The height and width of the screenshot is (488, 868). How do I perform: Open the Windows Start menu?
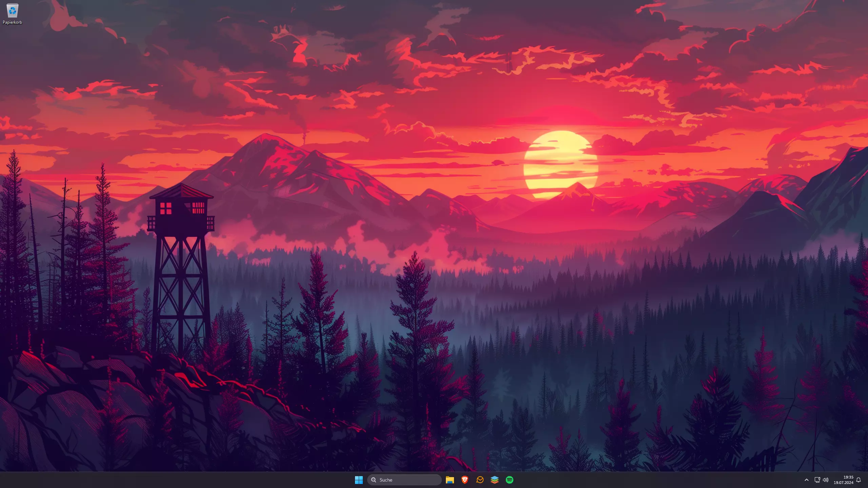point(359,480)
